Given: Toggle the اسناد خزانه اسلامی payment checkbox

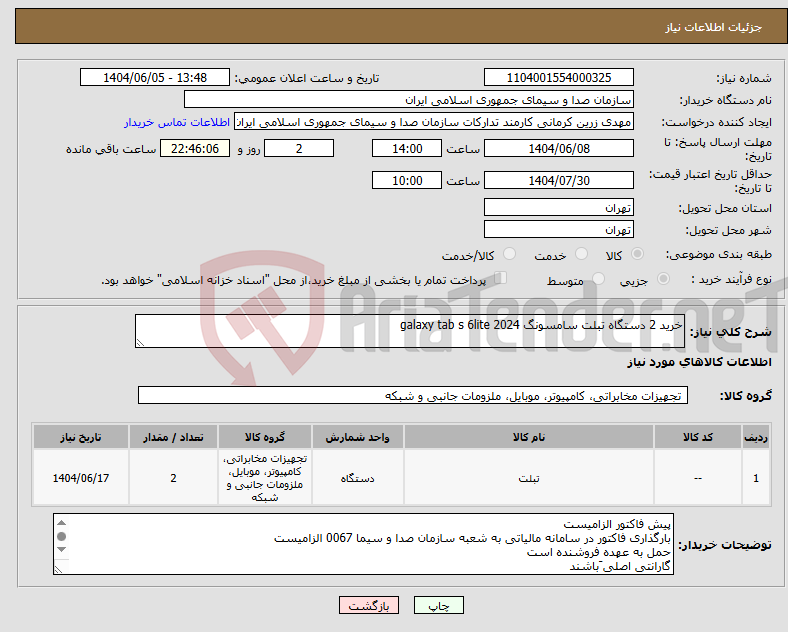Looking at the screenshot, I should tap(500, 278).
